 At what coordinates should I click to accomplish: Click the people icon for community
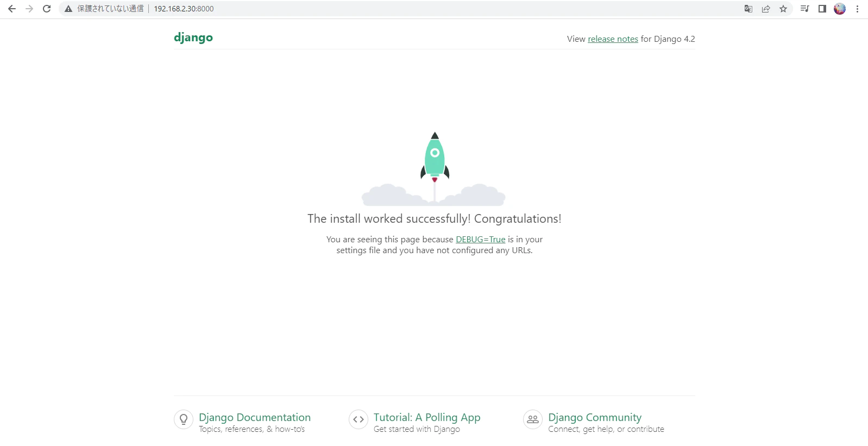click(x=533, y=419)
